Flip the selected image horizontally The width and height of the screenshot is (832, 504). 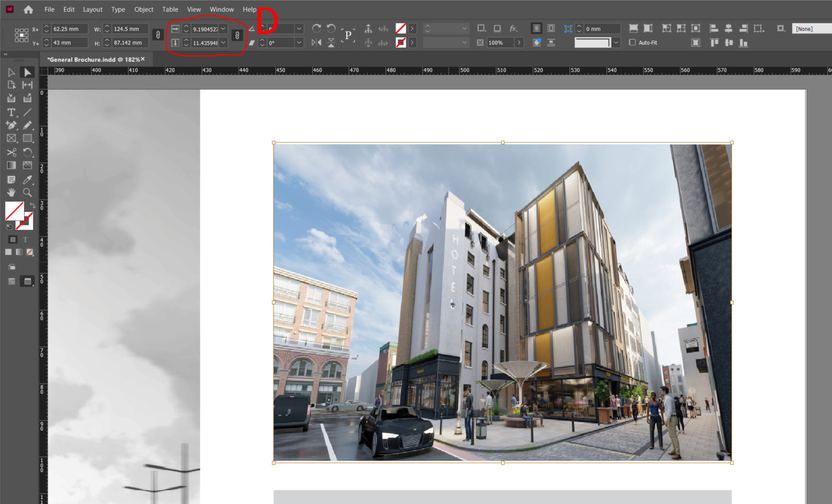click(x=315, y=42)
